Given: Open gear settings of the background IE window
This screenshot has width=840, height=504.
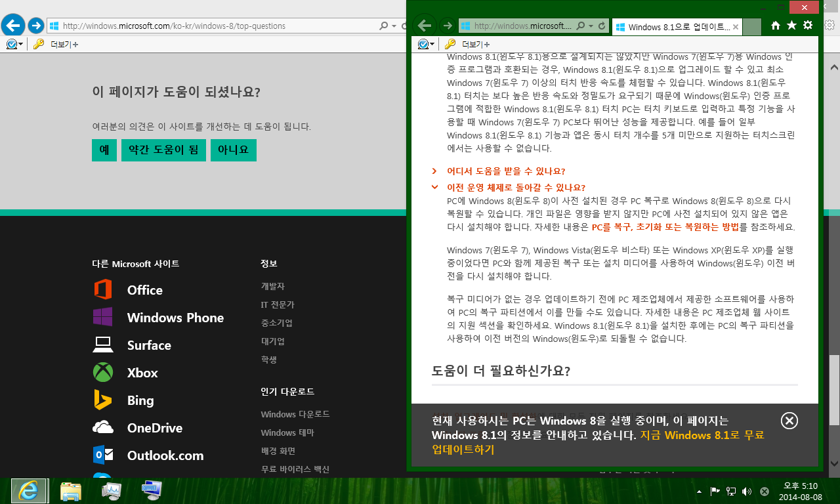Looking at the screenshot, I should click(x=829, y=25).
